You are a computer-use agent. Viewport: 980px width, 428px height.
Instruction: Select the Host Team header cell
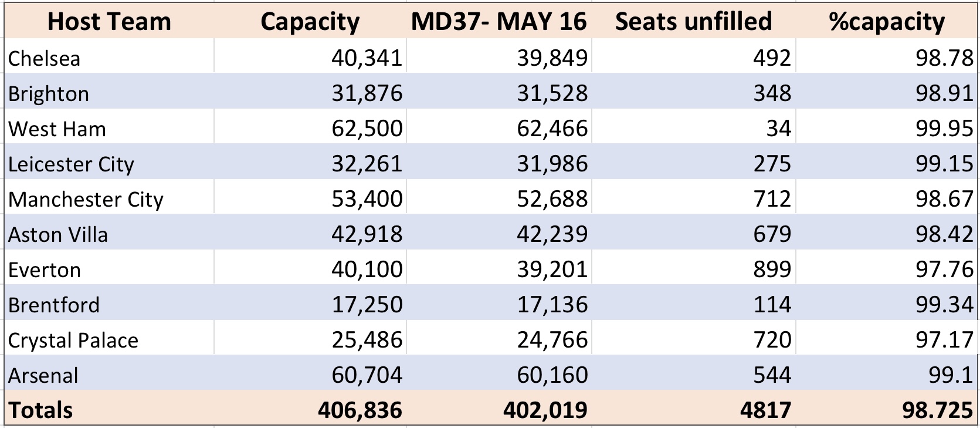(x=109, y=22)
